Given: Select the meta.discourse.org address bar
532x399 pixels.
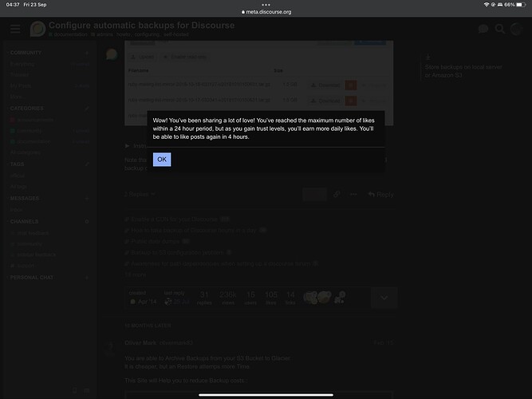Looking at the screenshot, I should 266,12.
